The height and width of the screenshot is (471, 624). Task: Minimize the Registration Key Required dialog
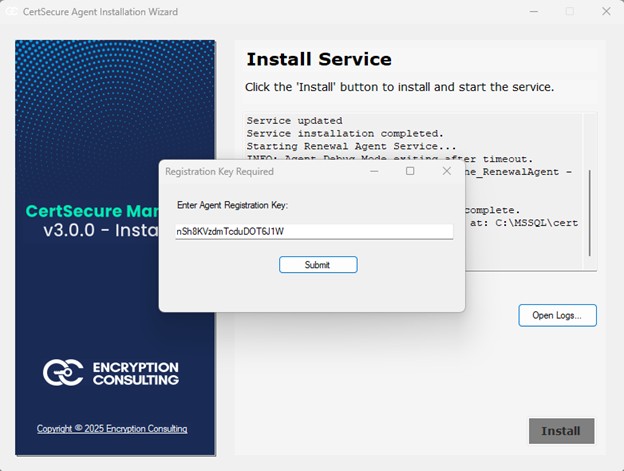coord(374,171)
